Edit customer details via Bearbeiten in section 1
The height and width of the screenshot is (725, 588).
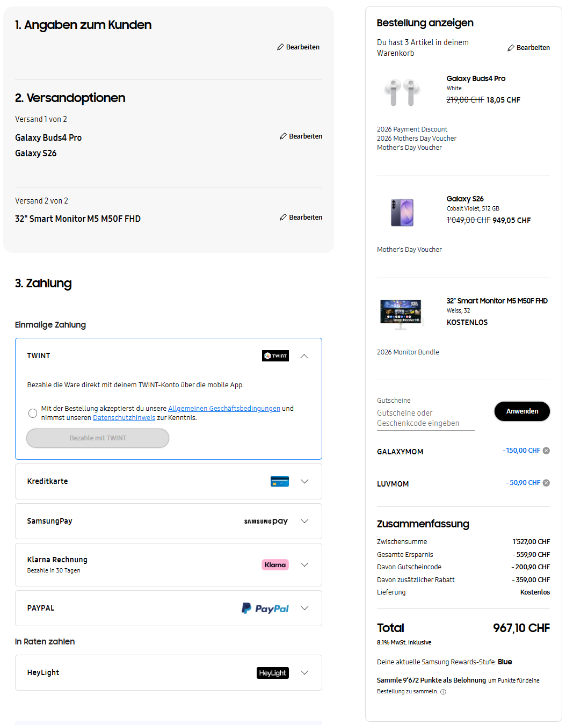pyautogui.click(x=298, y=47)
